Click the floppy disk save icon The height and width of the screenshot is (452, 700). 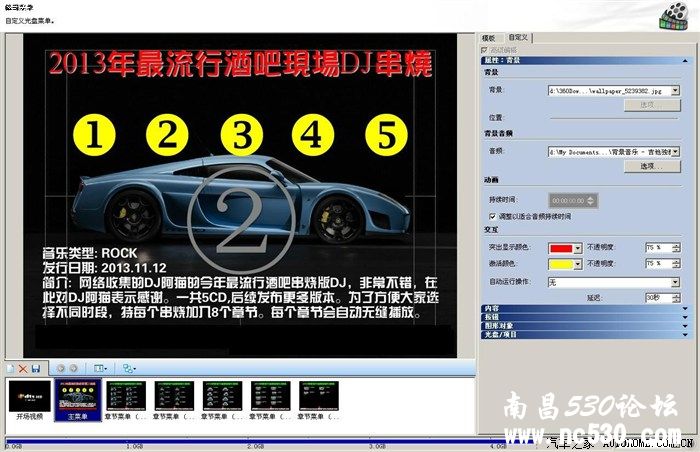36,368
